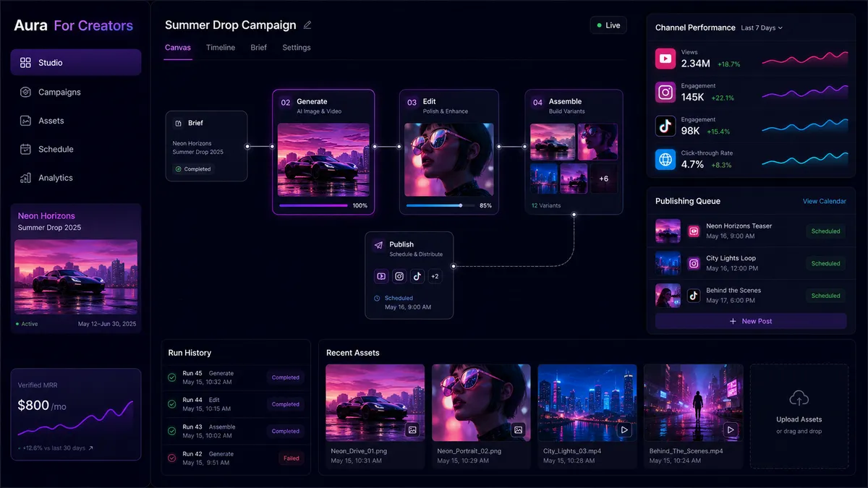Open Neon_Drive_01.png asset thumbnail
Image resolution: width=868 pixels, height=488 pixels.
coord(375,403)
